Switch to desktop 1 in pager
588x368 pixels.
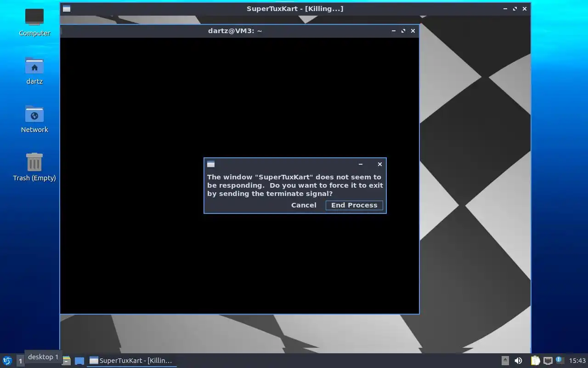pyautogui.click(x=20, y=361)
